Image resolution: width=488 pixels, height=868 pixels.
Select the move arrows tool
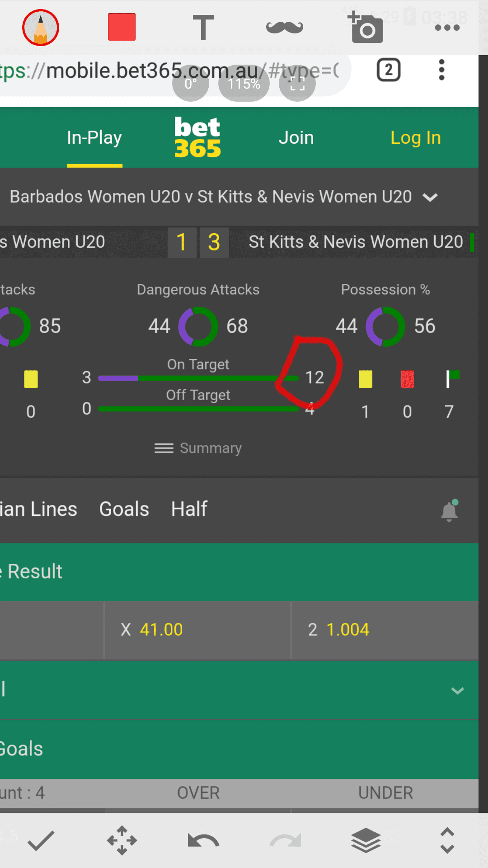coord(122,841)
